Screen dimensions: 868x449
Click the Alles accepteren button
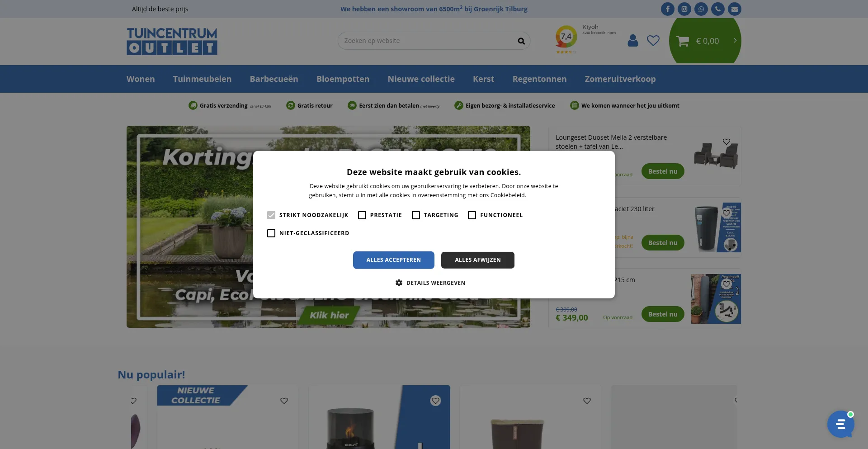click(x=393, y=260)
